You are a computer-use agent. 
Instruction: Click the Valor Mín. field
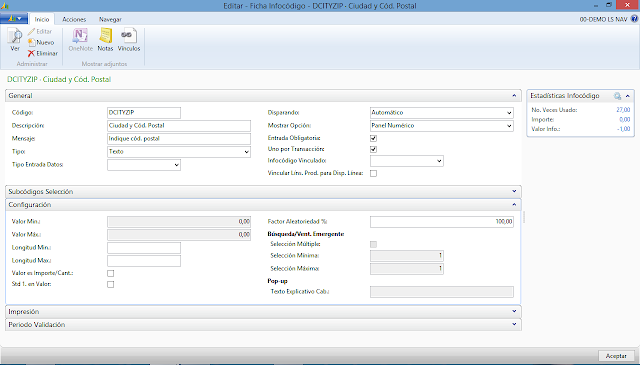(179, 222)
